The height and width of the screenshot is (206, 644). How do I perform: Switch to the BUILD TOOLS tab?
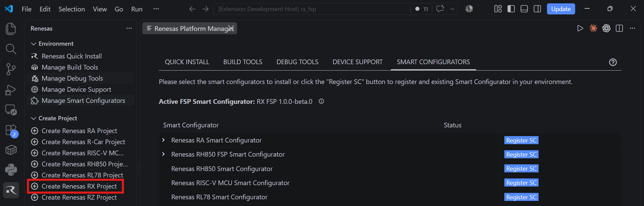(x=243, y=62)
